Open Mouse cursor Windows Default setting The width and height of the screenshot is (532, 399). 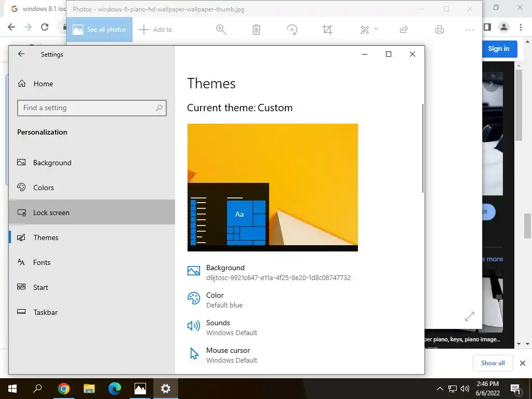[222, 355]
